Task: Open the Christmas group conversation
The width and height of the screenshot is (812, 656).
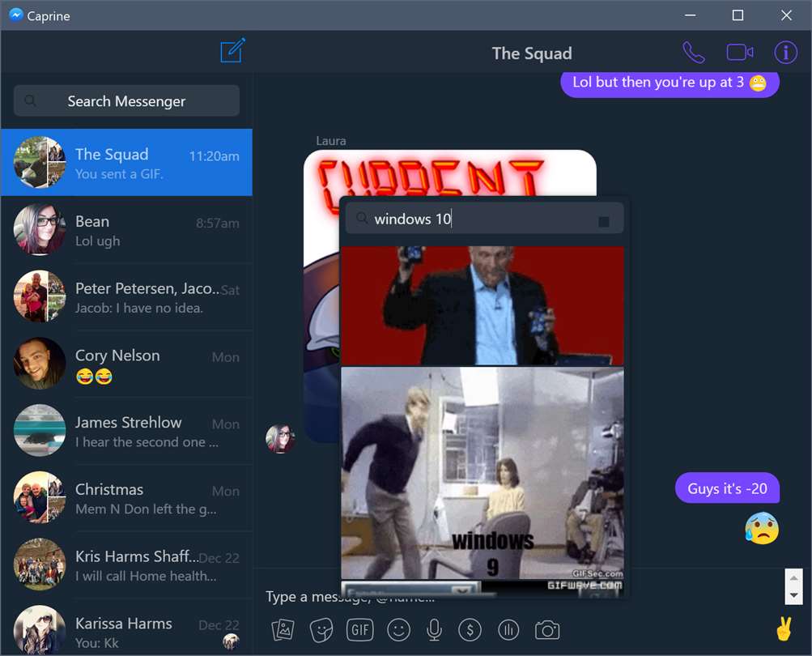Action: [x=126, y=497]
